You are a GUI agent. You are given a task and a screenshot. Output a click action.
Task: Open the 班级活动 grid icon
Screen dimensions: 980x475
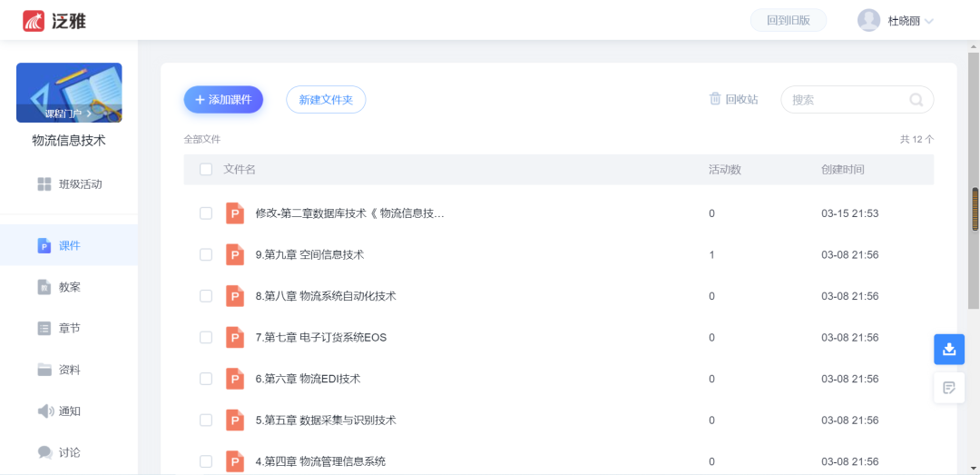point(44,184)
